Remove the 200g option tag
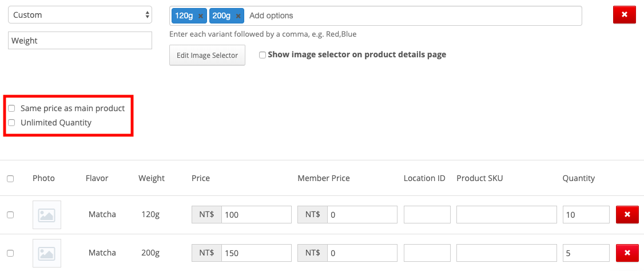Viewport: 644px width, 271px height. click(x=238, y=16)
